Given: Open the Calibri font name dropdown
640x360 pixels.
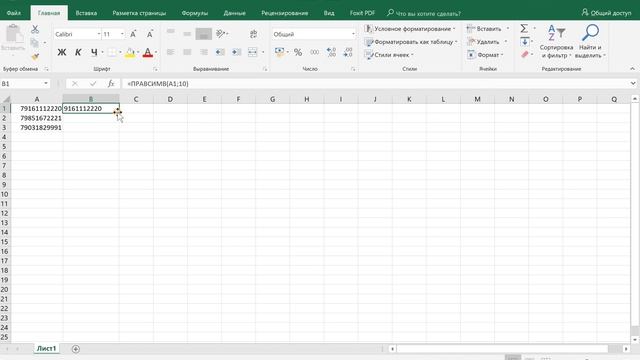Looking at the screenshot, I should (98, 34).
